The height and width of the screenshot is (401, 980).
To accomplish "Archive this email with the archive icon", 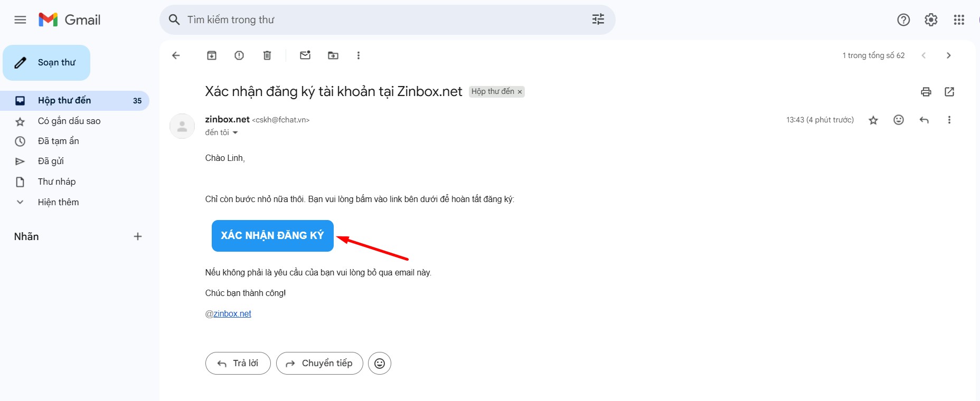I will 212,55.
